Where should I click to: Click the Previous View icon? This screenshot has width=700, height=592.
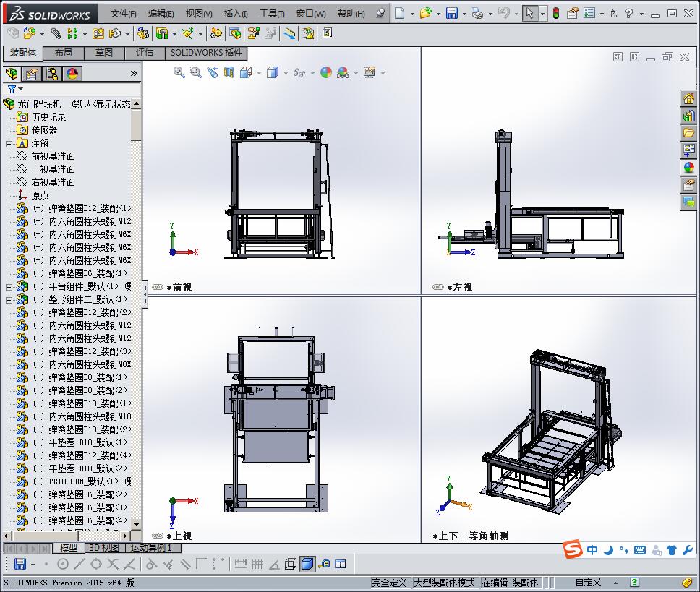(x=213, y=72)
